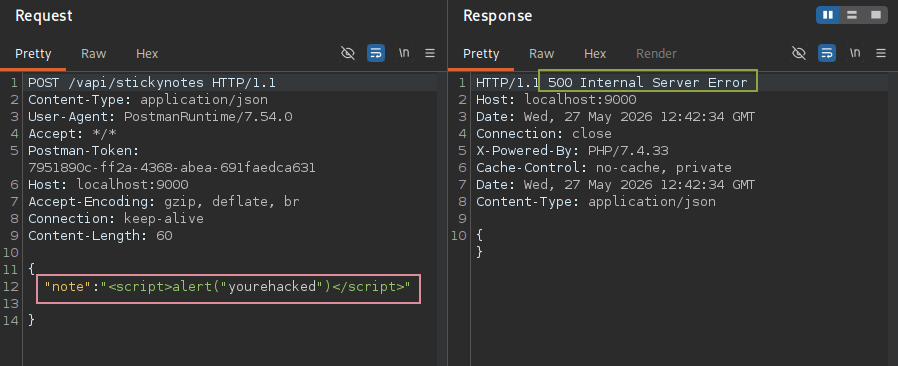Click the response Content-Type: application/json line
This screenshot has width=898, height=366.
tap(596, 202)
